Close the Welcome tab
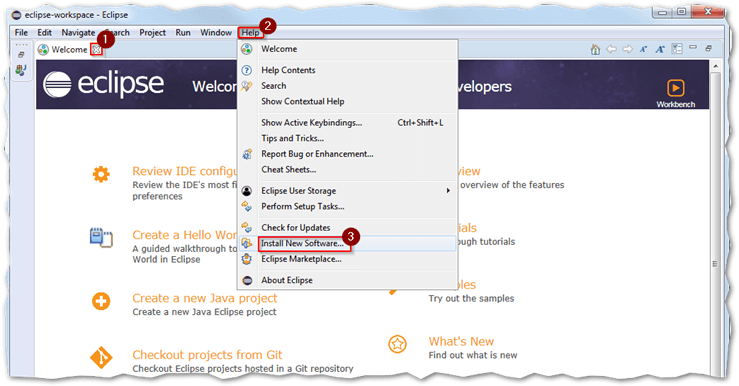Image resolution: width=739 pixels, height=386 pixels. tap(96, 49)
